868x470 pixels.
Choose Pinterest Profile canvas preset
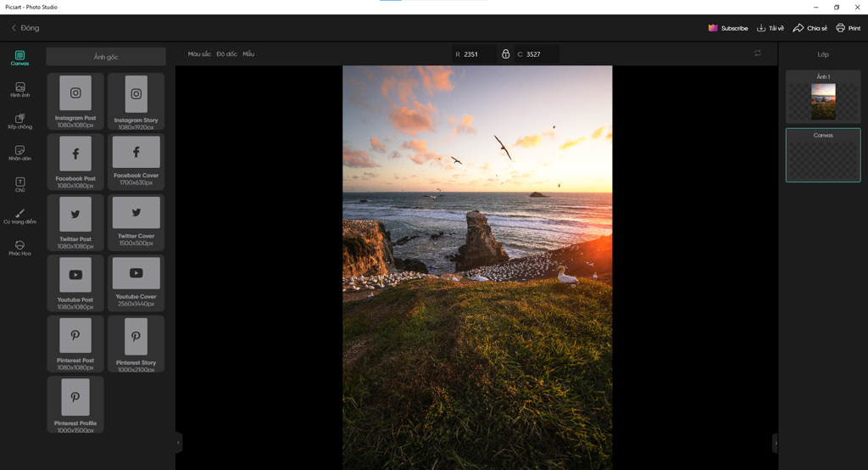[x=75, y=404]
